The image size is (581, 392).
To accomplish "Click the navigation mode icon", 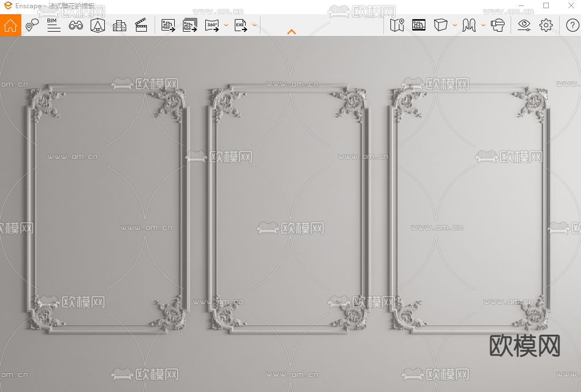I will (469, 25).
